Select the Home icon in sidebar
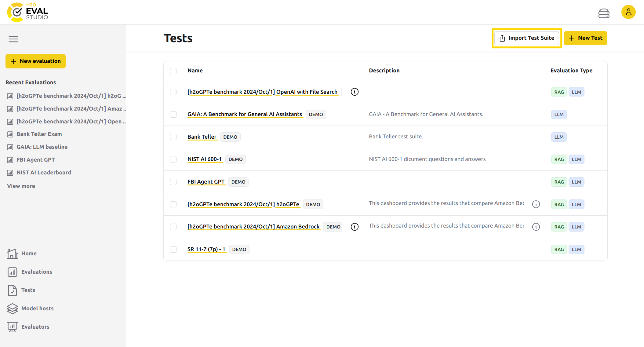 (12, 253)
